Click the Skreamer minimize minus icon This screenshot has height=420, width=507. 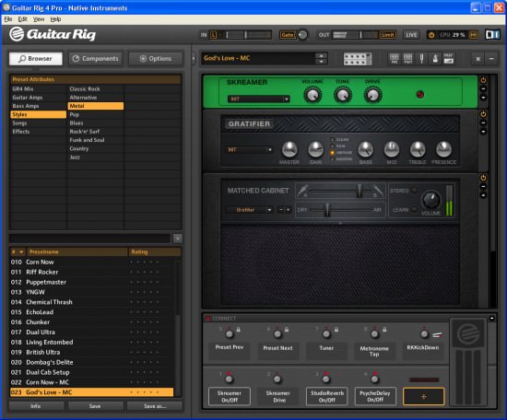click(x=483, y=89)
